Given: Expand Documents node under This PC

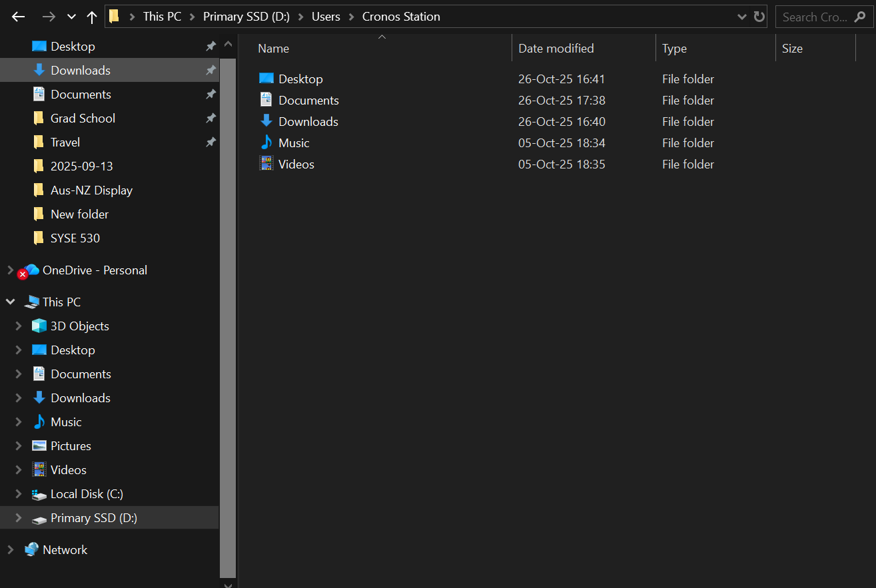Looking at the screenshot, I should (x=19, y=374).
